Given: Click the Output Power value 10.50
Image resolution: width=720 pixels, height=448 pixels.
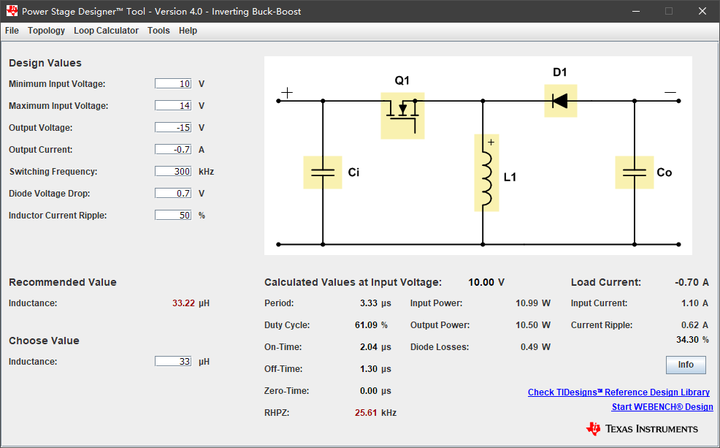Looking at the screenshot, I should tap(527, 325).
